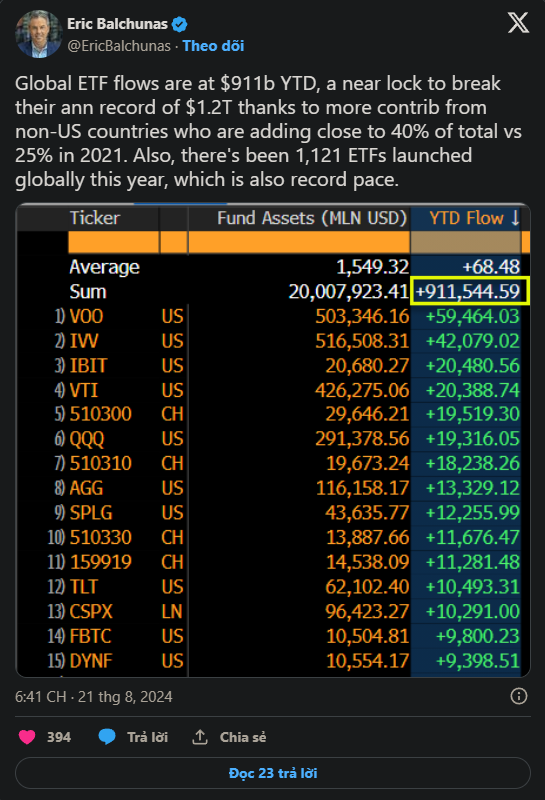Click Fund Assets (MLN USD) header
Viewport: 545px width, 800px height.
click(312, 218)
